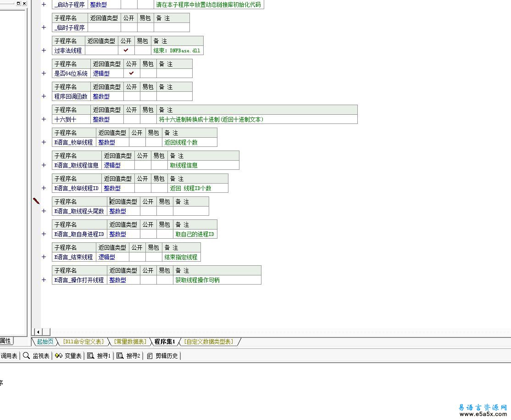Open the 自定义数据类型表 tab
Image resolution: width=511 pixels, height=420 pixels.
point(208,342)
